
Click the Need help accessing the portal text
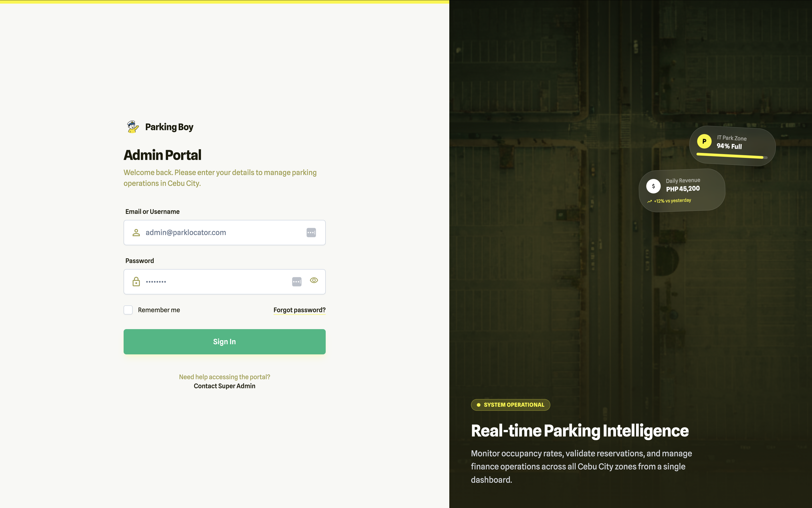[x=224, y=377]
